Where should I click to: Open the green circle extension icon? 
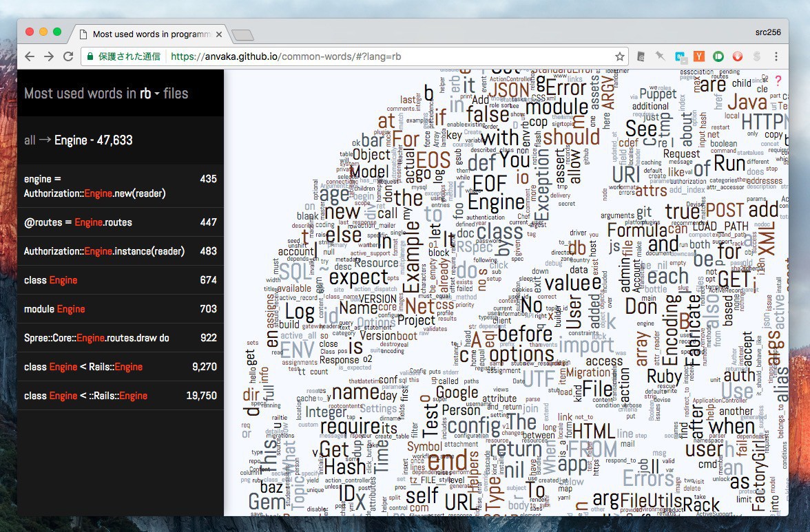pyautogui.click(x=718, y=56)
